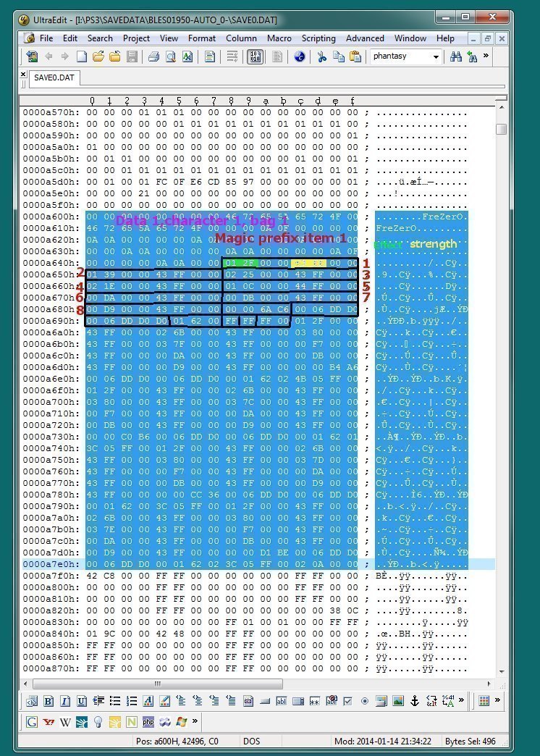Close the file tab panel with X
Viewport: 540px width, 756px height.
coord(23,74)
